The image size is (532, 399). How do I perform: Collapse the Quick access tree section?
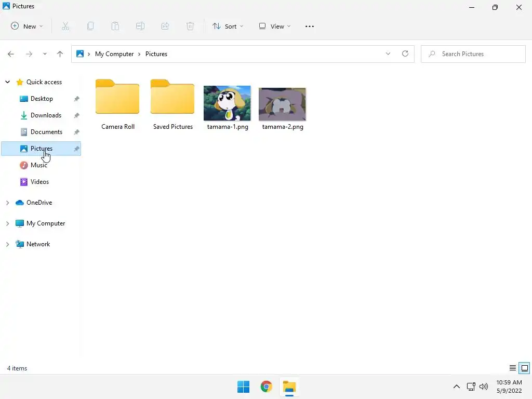(x=7, y=82)
